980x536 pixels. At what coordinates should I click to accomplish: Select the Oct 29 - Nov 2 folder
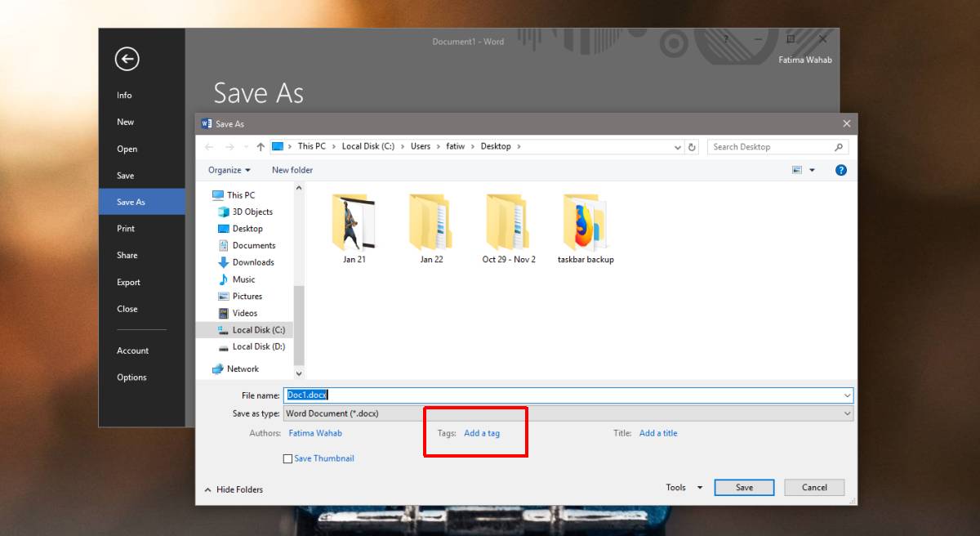point(509,230)
